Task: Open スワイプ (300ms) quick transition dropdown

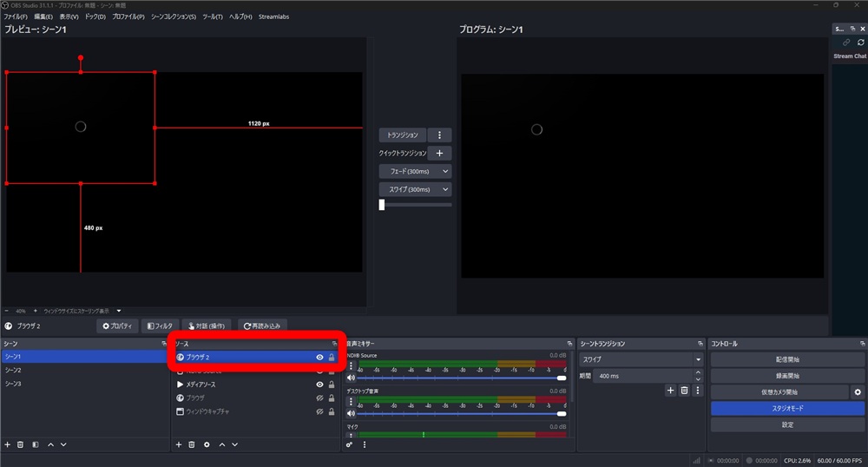Action: 415,189
